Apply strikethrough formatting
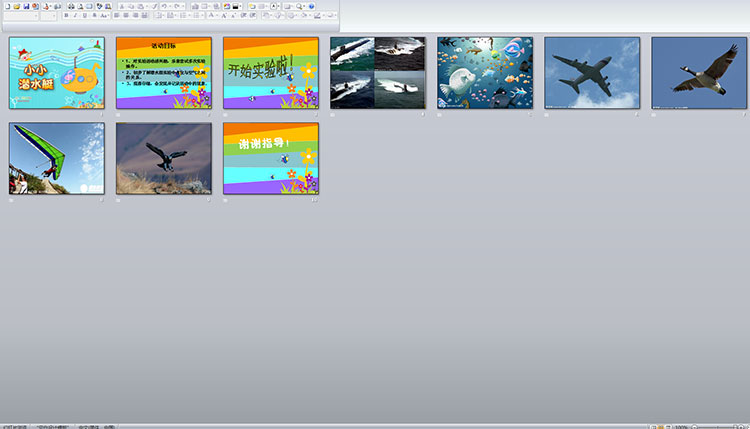 (x=94, y=15)
